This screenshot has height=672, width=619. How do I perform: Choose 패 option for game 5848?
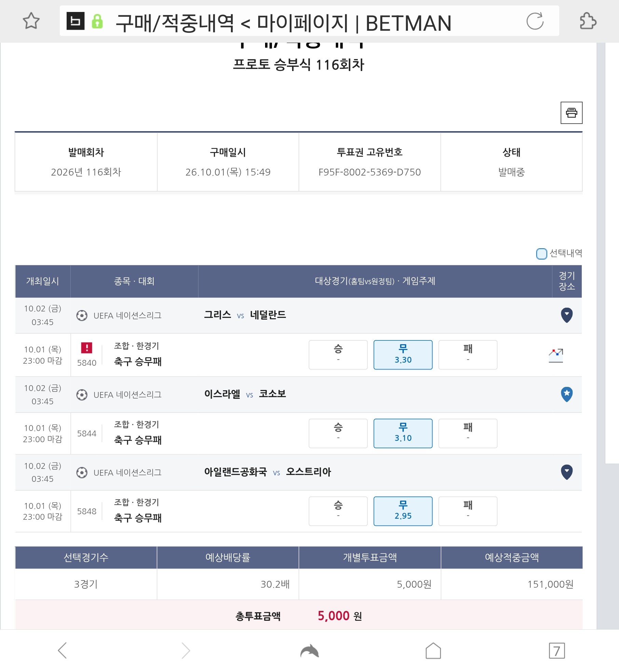coord(468,511)
